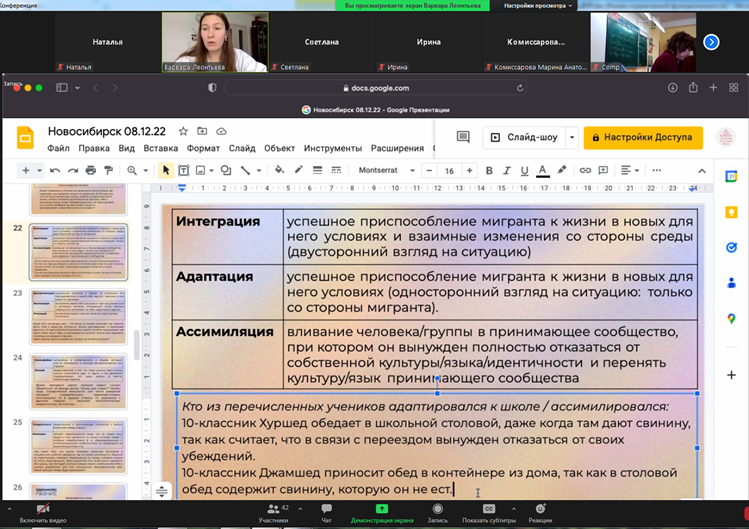Open the Вставка menu
Screen dimensions: 749x529
[160, 148]
